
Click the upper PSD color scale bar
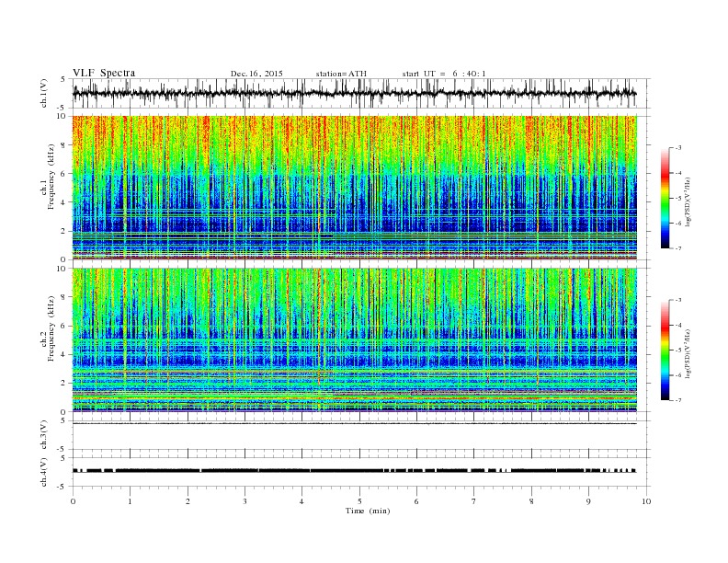[665, 199]
